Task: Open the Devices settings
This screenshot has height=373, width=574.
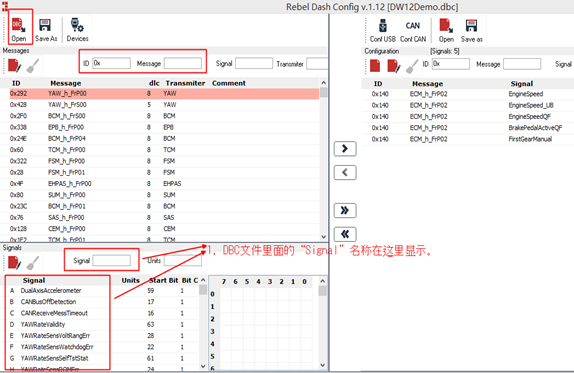Action: 77,29
